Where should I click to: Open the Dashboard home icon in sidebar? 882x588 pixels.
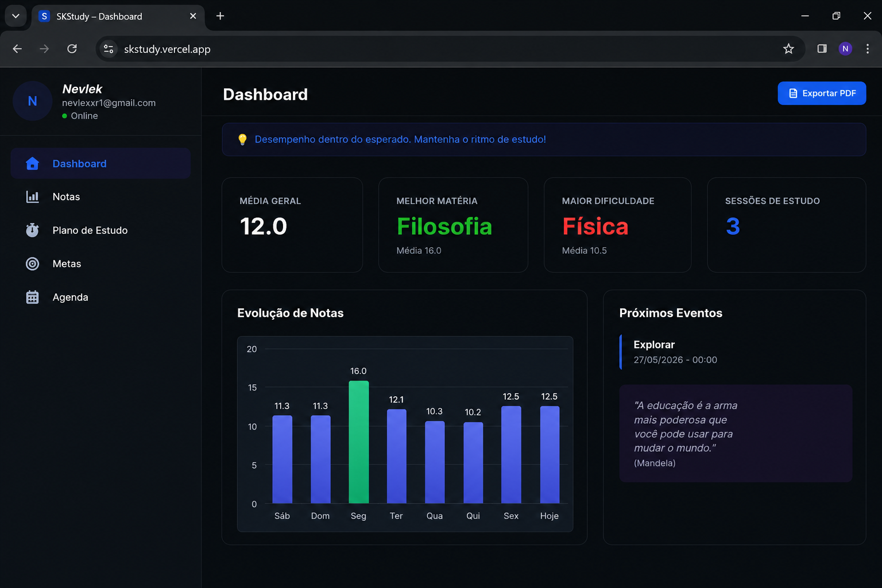click(33, 164)
